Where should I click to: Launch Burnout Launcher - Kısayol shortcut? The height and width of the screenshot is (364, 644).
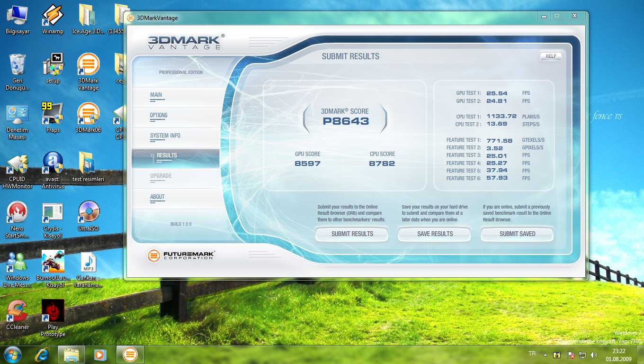tap(53, 270)
